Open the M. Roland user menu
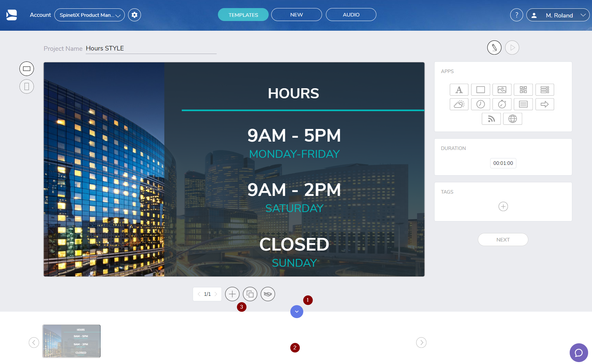This screenshot has height=364, width=592. click(558, 15)
